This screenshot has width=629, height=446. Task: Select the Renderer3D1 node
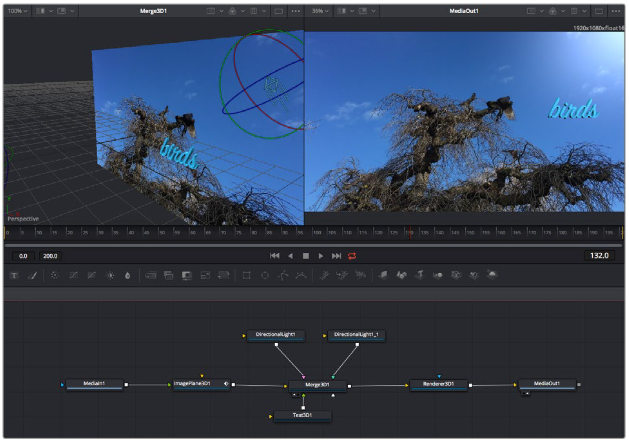click(x=438, y=384)
